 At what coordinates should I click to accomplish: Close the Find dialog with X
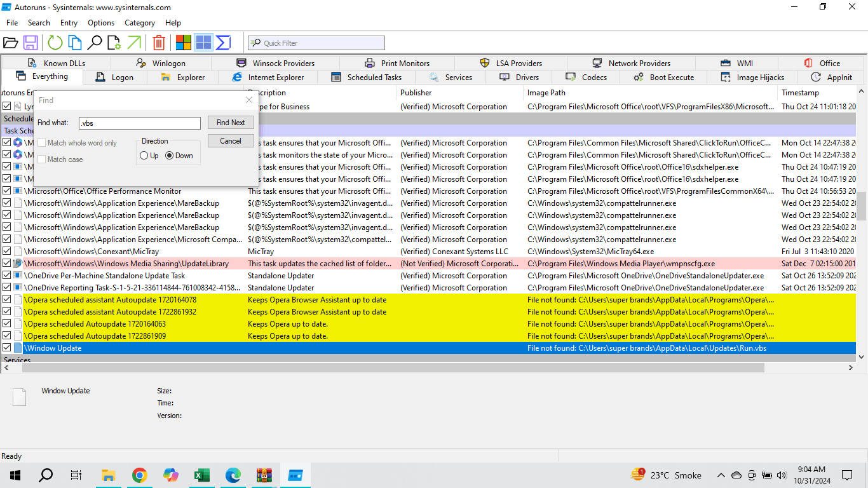[x=249, y=100]
